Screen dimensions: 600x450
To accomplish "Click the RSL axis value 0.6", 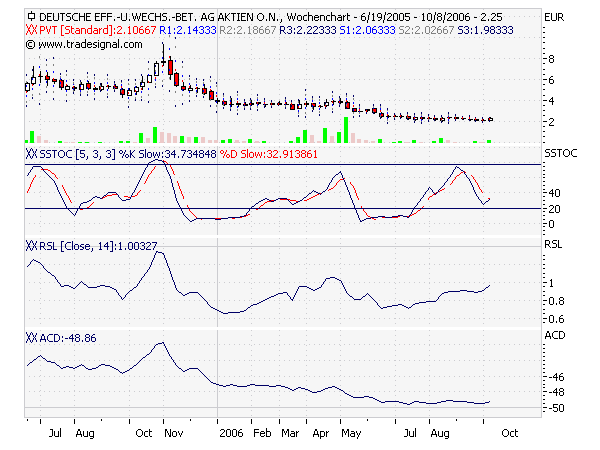I will 556,319.
